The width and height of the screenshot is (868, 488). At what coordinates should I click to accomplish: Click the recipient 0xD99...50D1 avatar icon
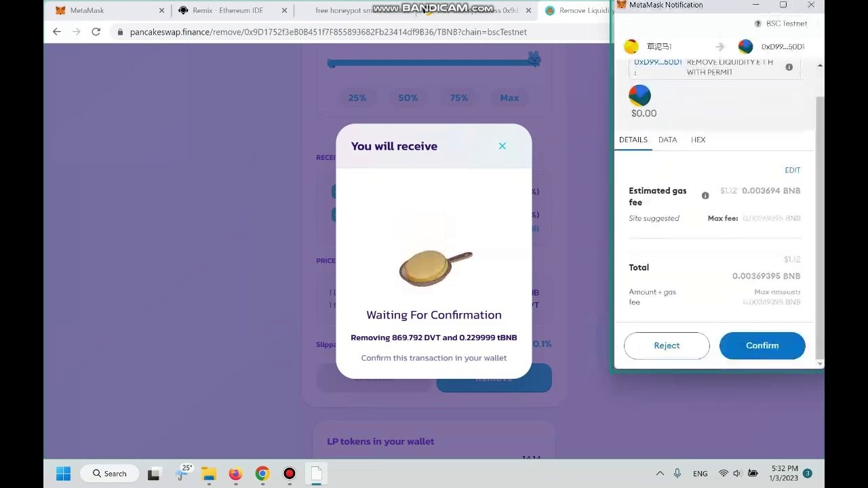(x=745, y=47)
